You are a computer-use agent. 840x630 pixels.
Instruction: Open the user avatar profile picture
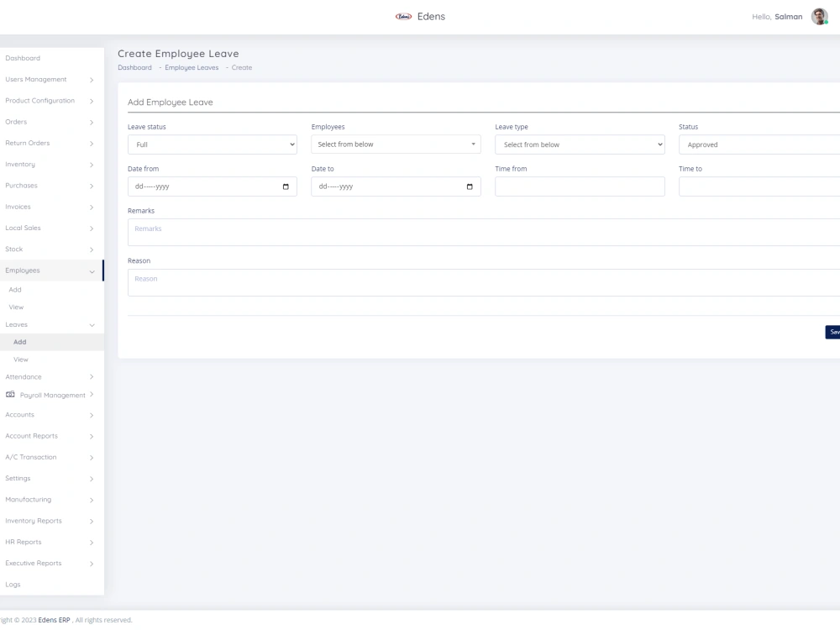click(819, 17)
